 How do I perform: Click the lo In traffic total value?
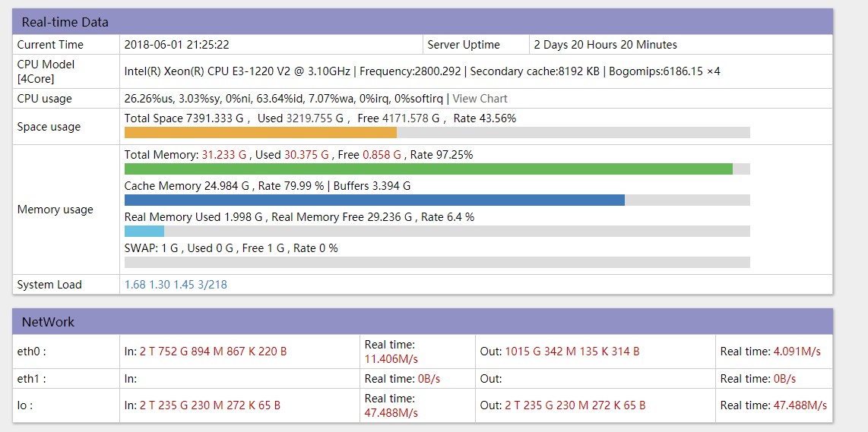click(x=210, y=405)
